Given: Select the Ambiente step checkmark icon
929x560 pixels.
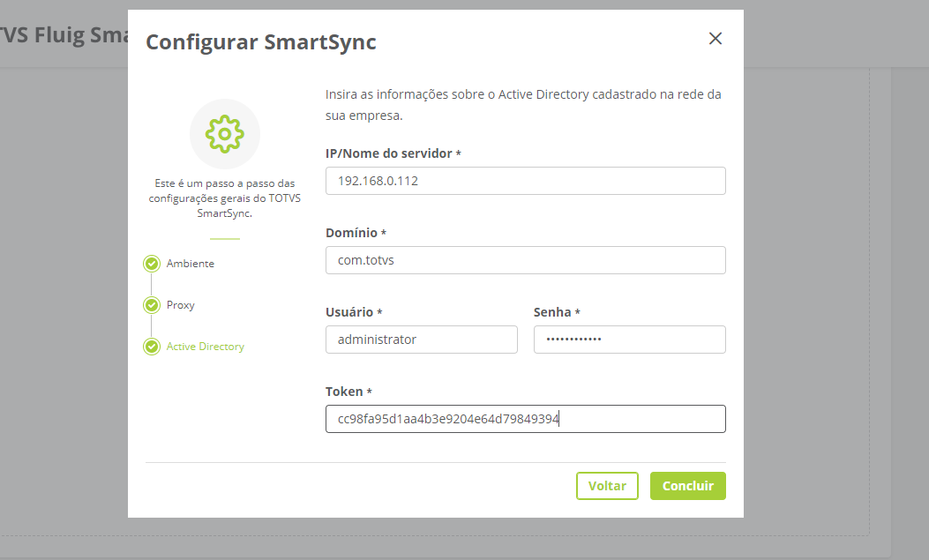Looking at the screenshot, I should pyautogui.click(x=152, y=264).
